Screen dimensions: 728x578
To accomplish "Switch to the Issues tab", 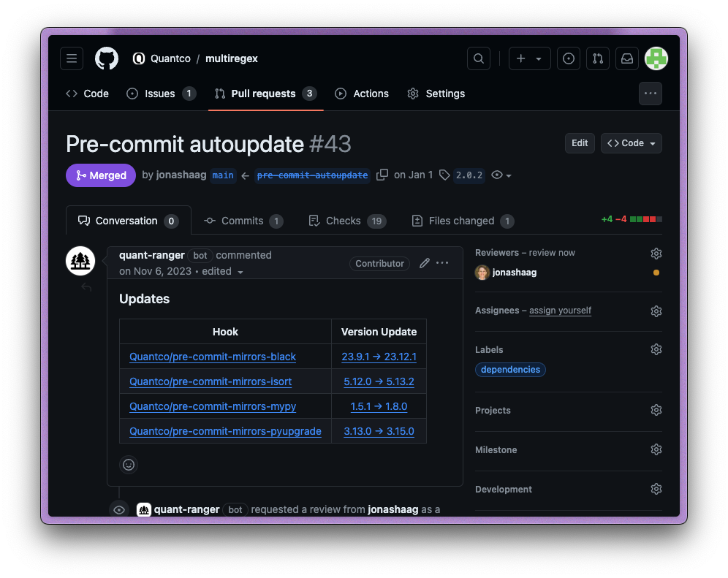I will (x=161, y=94).
